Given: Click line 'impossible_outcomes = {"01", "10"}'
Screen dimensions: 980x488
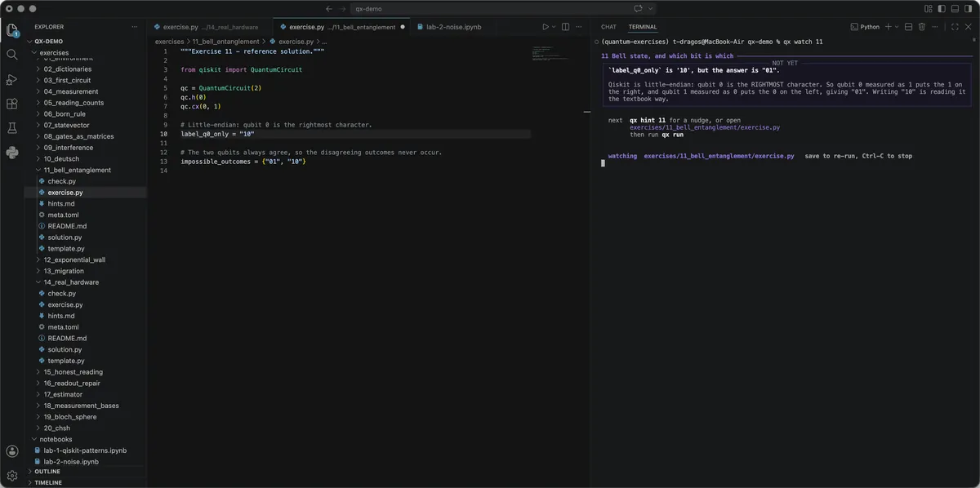Looking at the screenshot, I should pos(243,162).
